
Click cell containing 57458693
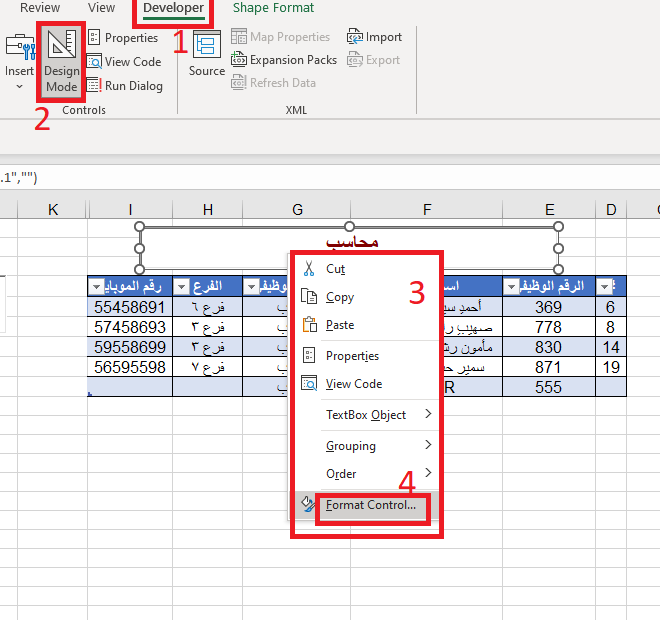pyautogui.click(x=130, y=327)
